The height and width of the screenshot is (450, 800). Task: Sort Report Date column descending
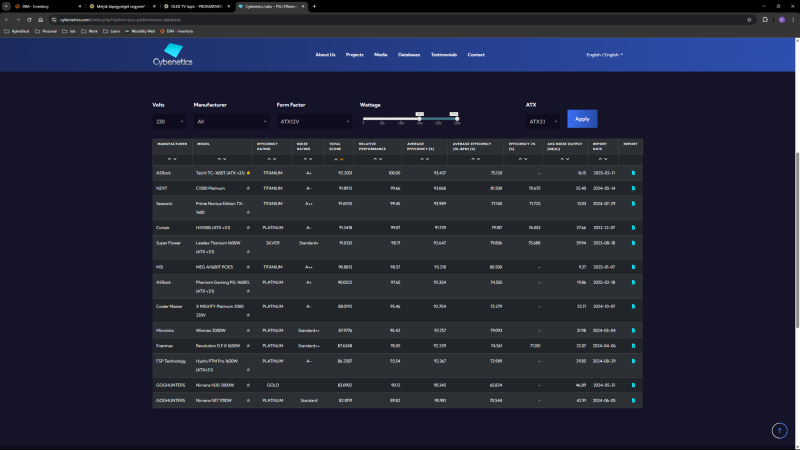[606, 159]
